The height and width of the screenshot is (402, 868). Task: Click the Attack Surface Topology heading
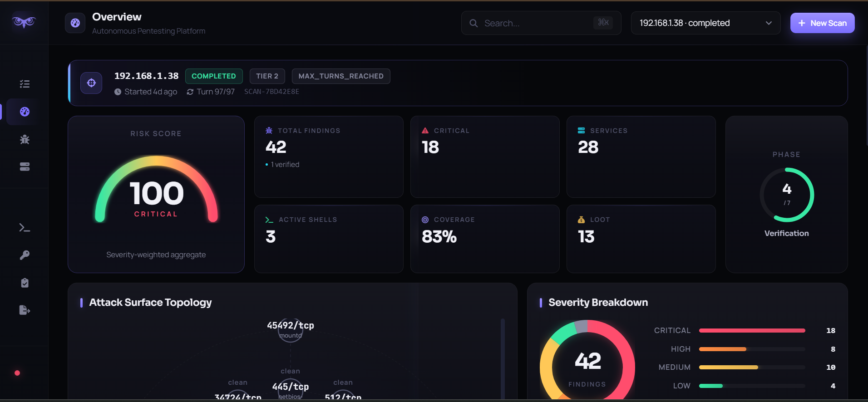(x=150, y=303)
